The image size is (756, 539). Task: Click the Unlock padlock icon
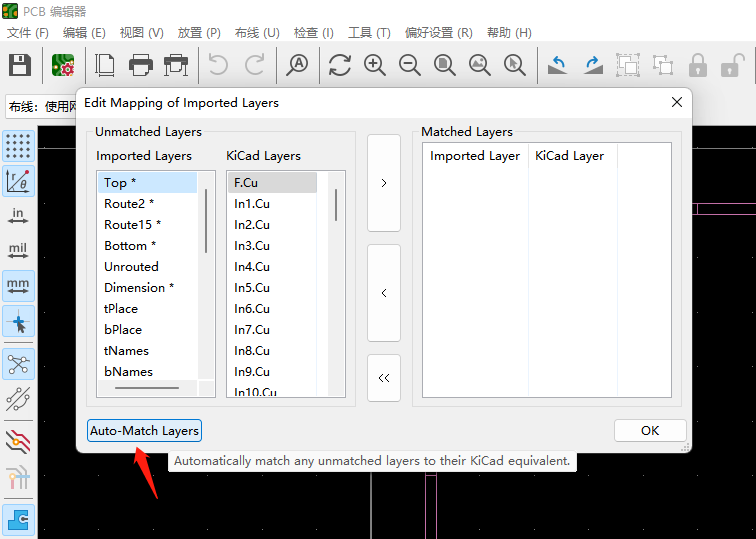(x=732, y=65)
